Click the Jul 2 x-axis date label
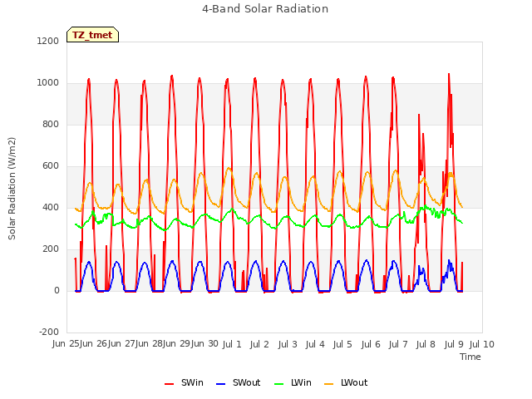The image size is (532, 399). coord(259,345)
